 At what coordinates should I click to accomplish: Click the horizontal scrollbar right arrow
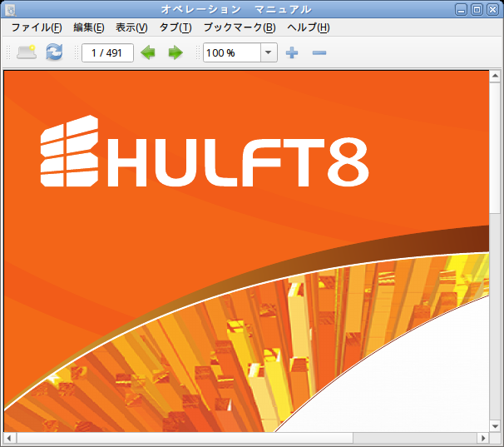click(483, 439)
